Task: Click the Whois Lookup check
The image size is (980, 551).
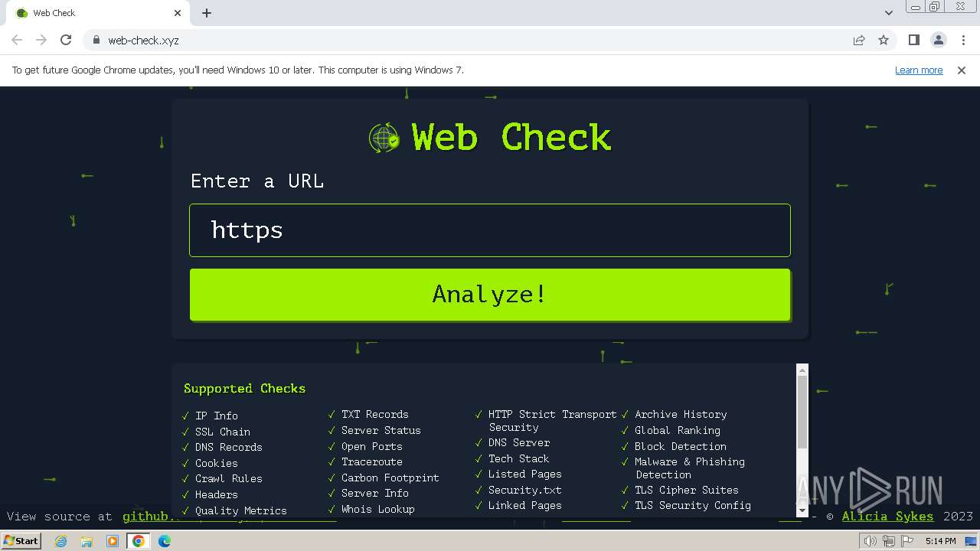Action: [378, 509]
